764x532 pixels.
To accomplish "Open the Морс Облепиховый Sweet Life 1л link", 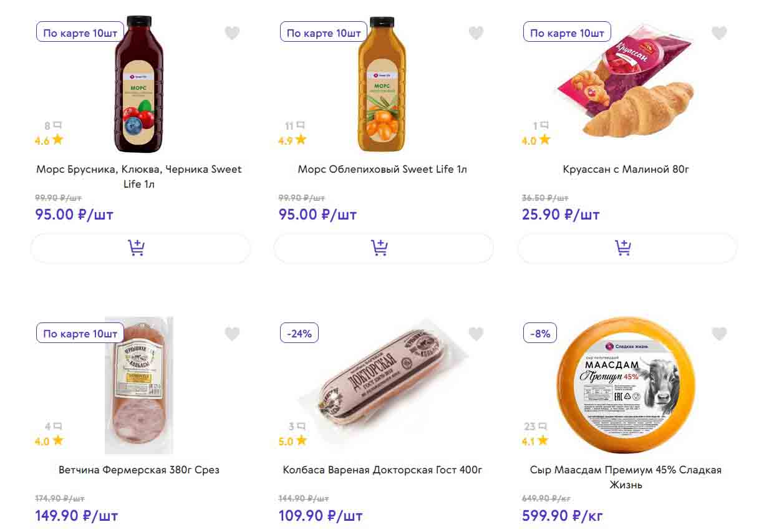I will (382, 169).
